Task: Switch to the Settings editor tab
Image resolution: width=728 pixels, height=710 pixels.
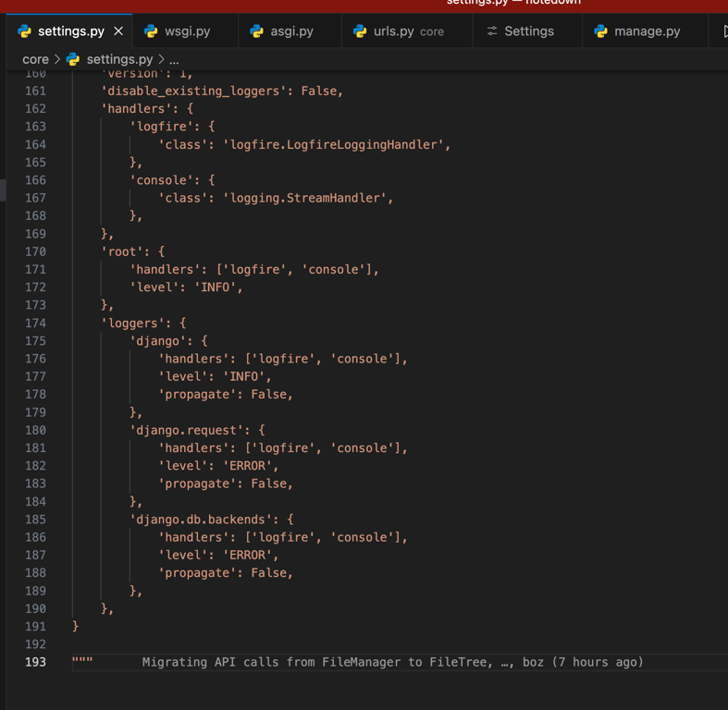Action: (x=527, y=31)
